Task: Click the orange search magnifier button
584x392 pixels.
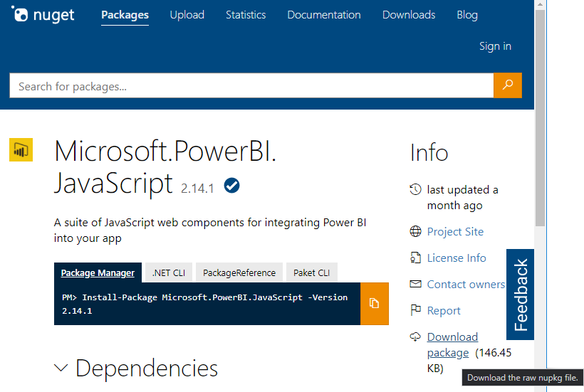Action: [x=507, y=85]
